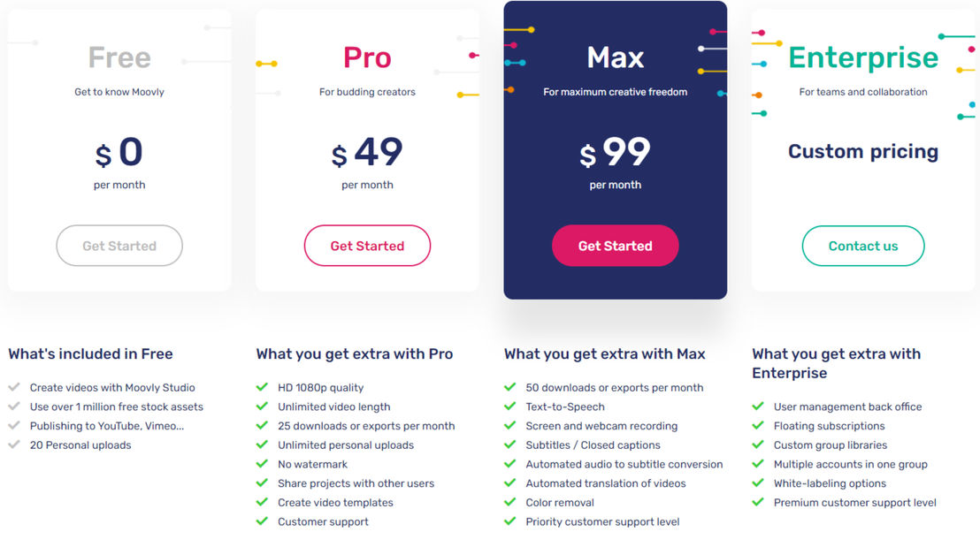
Task: Click the checkmark next to Color removal
Action: 510,502
